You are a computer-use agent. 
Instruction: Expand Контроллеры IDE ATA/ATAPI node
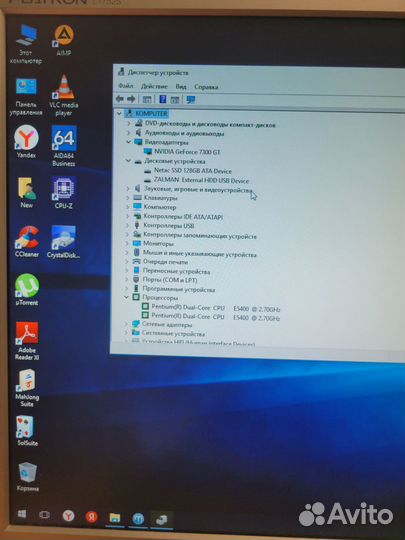(128, 216)
